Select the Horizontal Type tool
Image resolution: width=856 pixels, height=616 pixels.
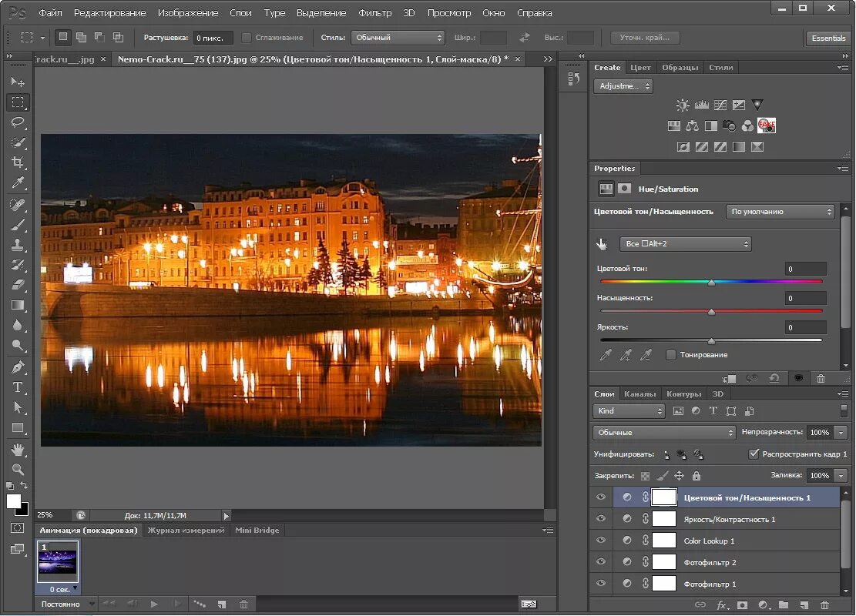click(18, 387)
